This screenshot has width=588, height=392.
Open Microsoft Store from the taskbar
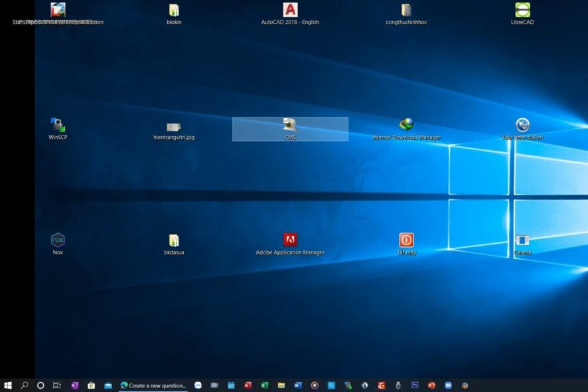pyautogui.click(x=91, y=385)
